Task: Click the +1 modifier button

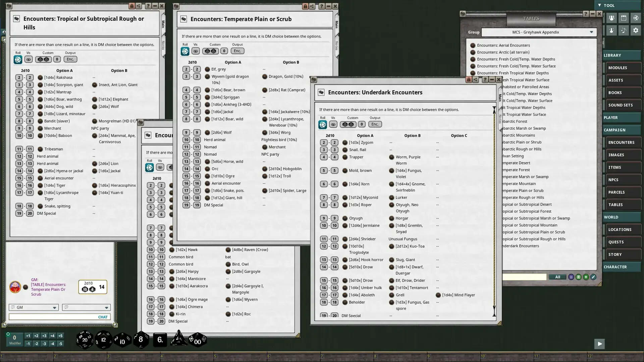Action: pos(28,335)
